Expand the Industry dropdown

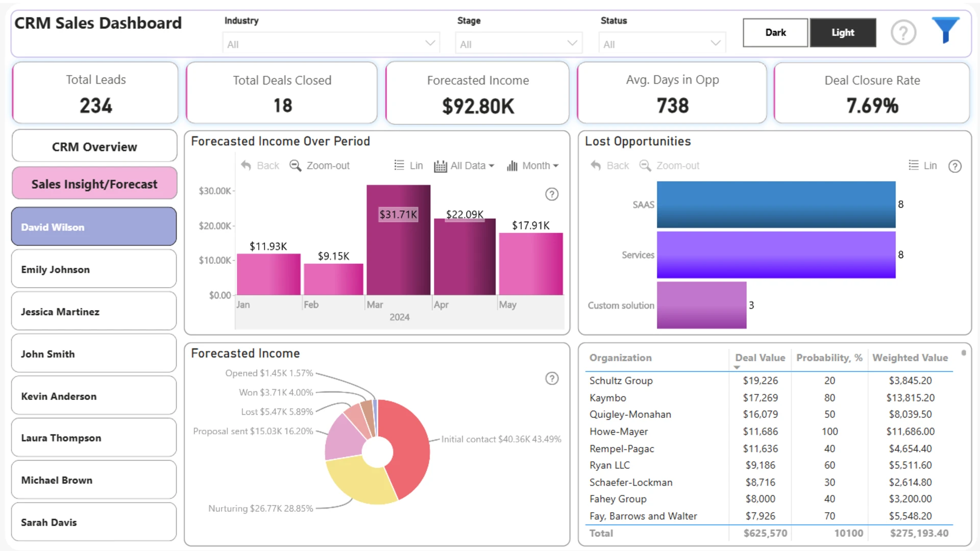[331, 43]
